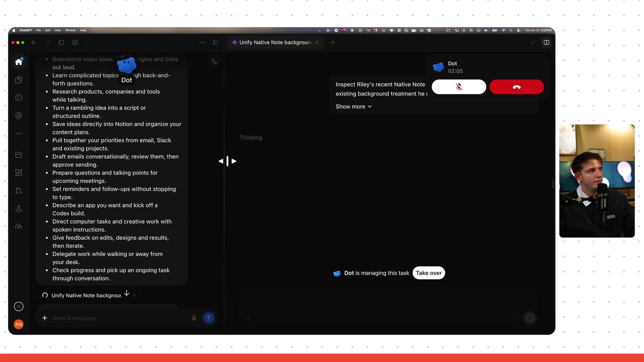Close the Unify Native Note background tab
Screen dimensions: 644x362
coord(317,42)
